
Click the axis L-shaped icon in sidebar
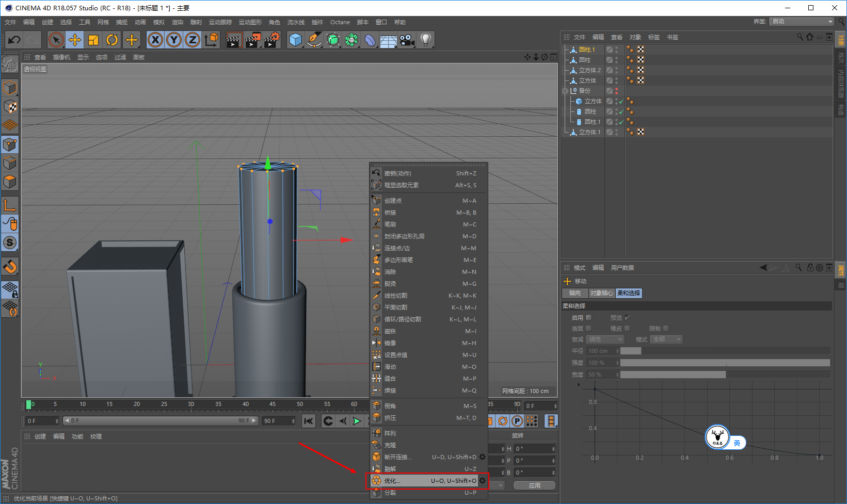click(x=10, y=205)
